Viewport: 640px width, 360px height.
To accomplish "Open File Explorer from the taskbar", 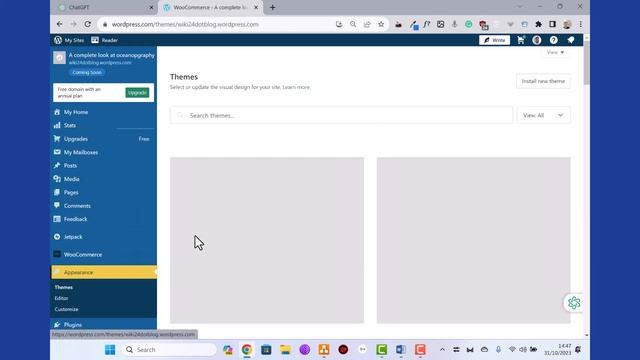I will [x=285, y=350].
